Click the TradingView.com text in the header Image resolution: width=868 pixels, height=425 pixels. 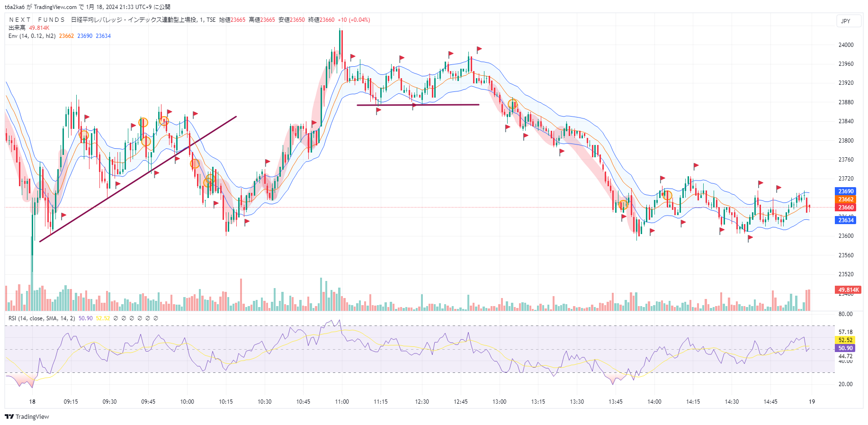(x=55, y=7)
